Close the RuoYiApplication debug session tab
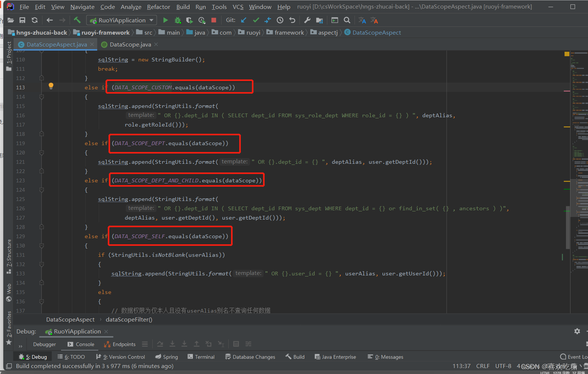 pos(106,332)
